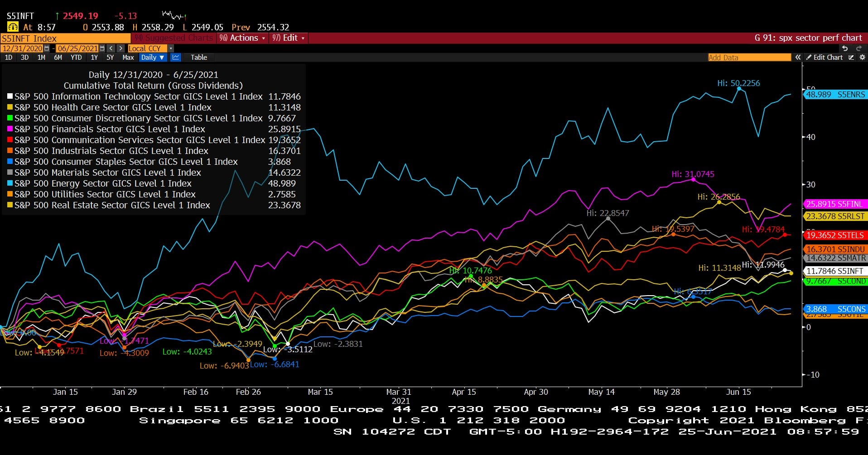Click the 25.8915 S5FINL axis label
The height and width of the screenshot is (455, 868).
click(x=835, y=204)
